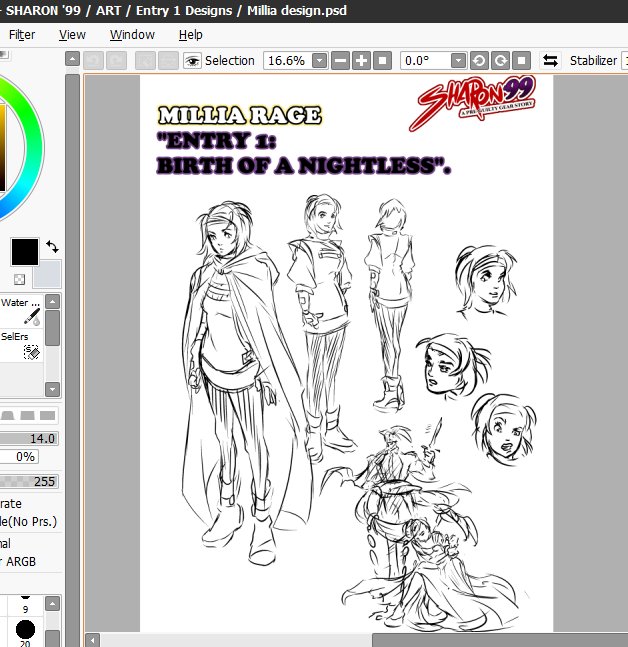Select the SelErs selection eraser tool
628x647 pixels.
[21, 345]
